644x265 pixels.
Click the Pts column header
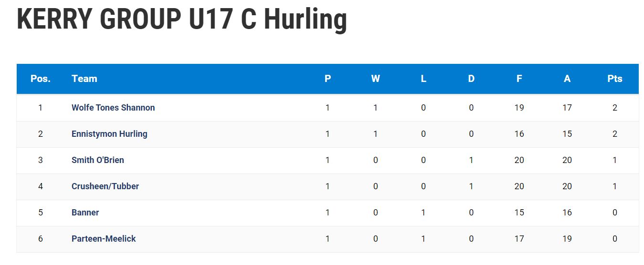pos(615,79)
